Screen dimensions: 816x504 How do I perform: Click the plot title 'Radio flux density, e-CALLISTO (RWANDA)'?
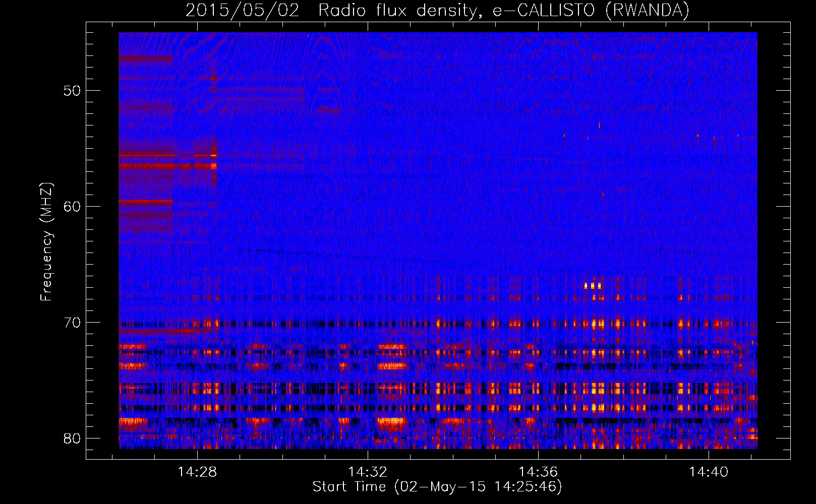[504, 10]
